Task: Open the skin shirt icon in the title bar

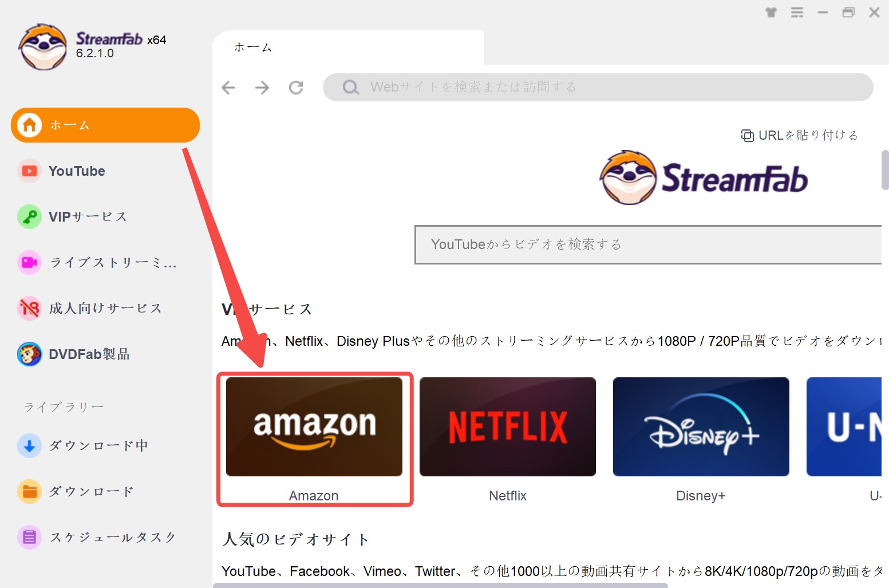Action: coord(771,12)
